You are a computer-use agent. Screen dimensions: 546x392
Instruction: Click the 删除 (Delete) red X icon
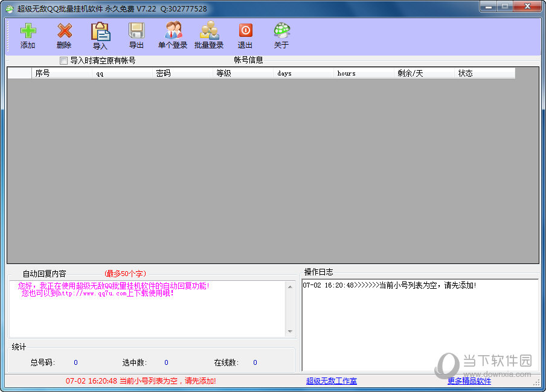(65, 31)
